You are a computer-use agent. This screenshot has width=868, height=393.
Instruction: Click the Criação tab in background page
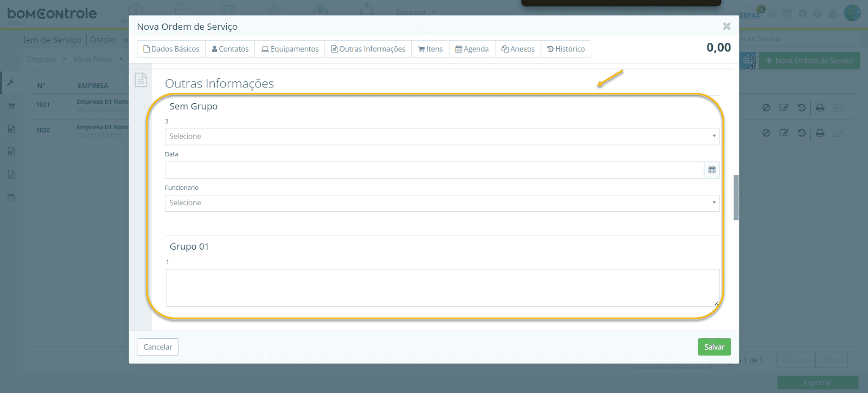(102, 40)
